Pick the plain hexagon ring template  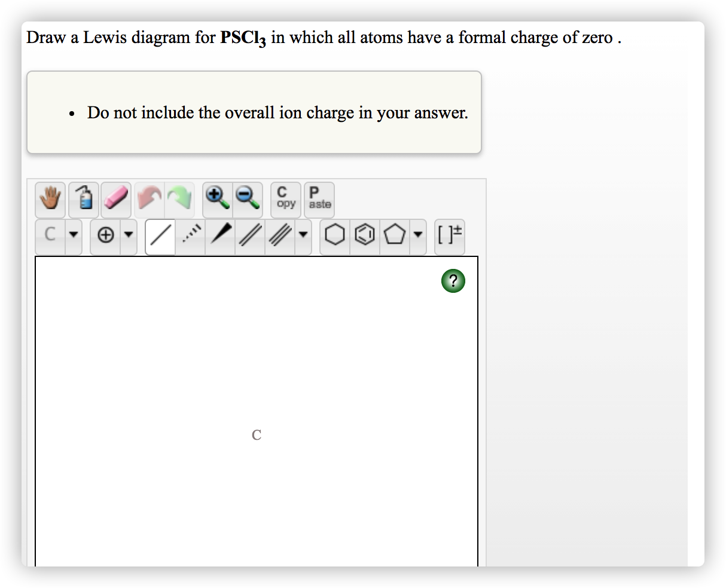click(x=334, y=235)
